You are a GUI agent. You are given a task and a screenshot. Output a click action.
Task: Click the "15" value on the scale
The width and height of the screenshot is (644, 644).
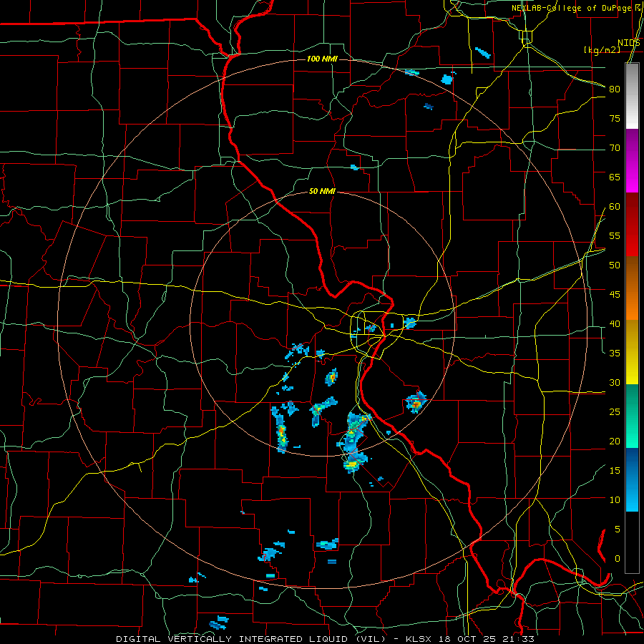click(615, 471)
